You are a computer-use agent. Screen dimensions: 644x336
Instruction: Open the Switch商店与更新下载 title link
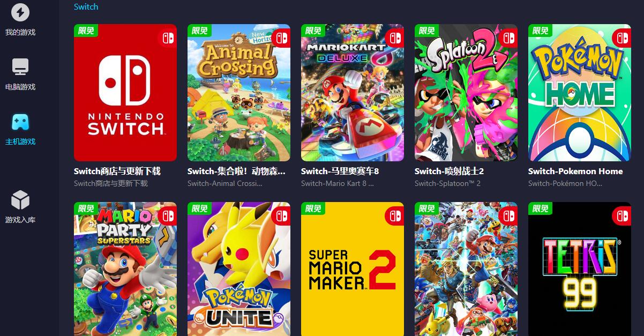pos(117,171)
